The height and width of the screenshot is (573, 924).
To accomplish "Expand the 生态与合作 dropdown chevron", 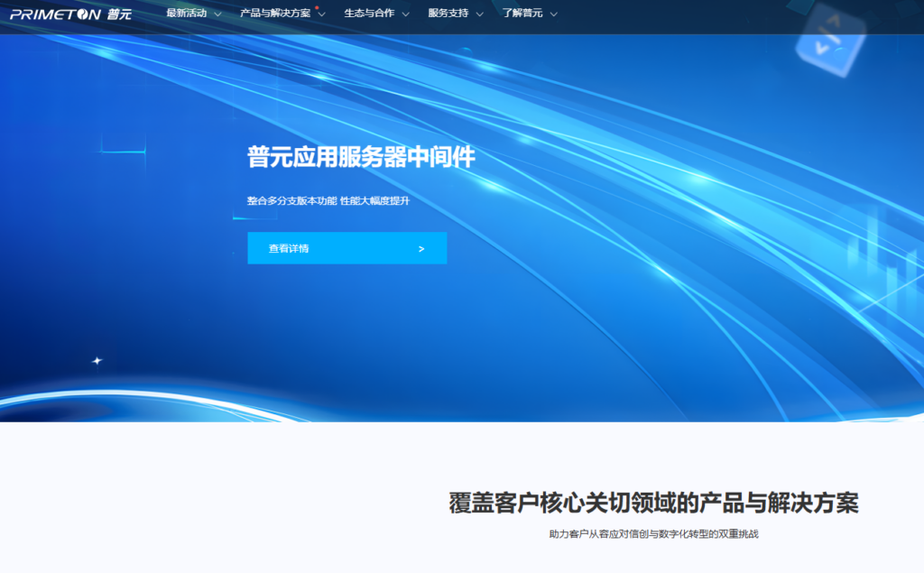I will click(x=404, y=15).
